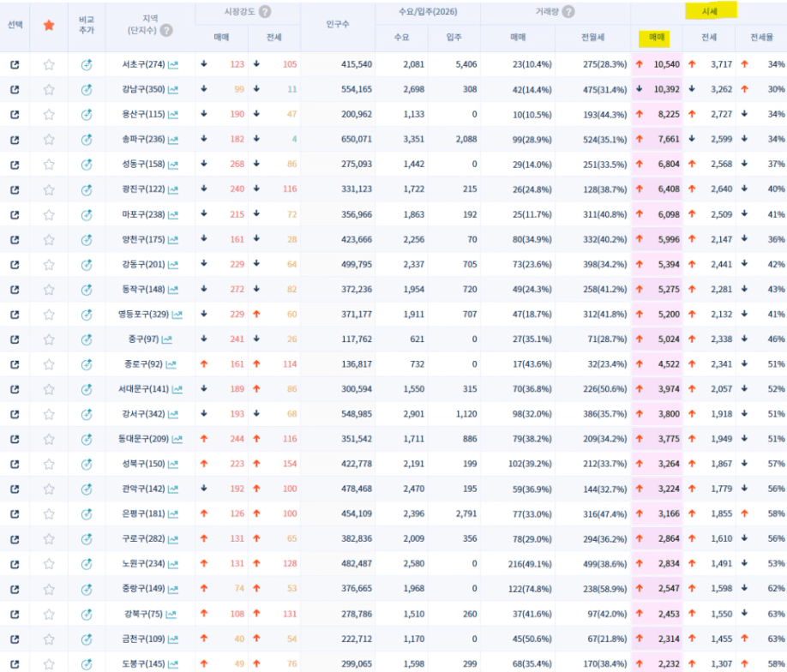Screen dimensions: 787x672
Task: Click the trend chart icon beside 강남구(350)
Action: tap(173, 90)
